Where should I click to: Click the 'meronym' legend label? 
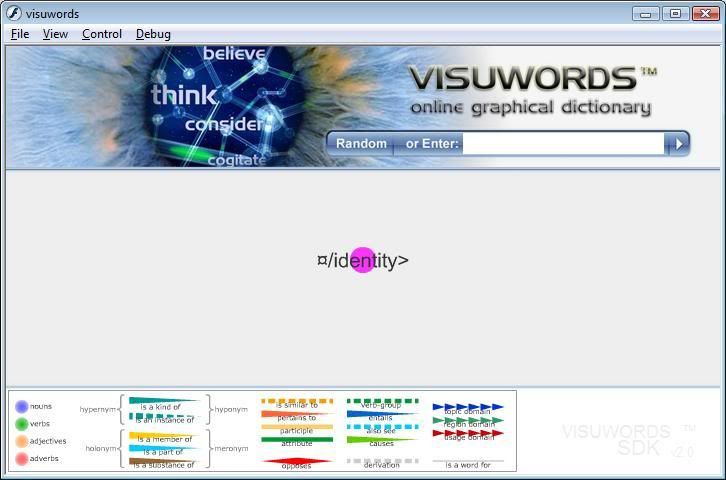(231, 449)
